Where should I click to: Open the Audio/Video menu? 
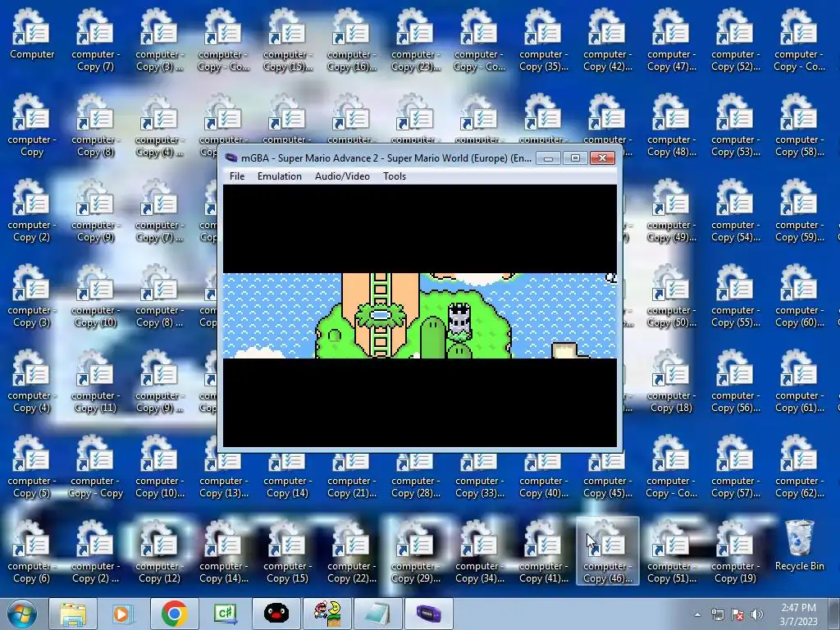(342, 176)
